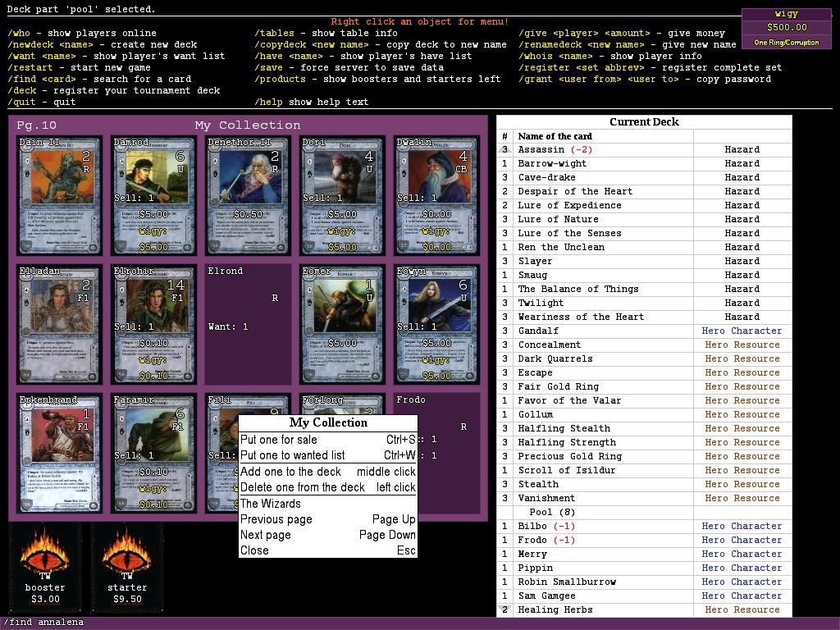840x630 pixels.
Task: Click the Denethor II card
Action: tap(248, 195)
